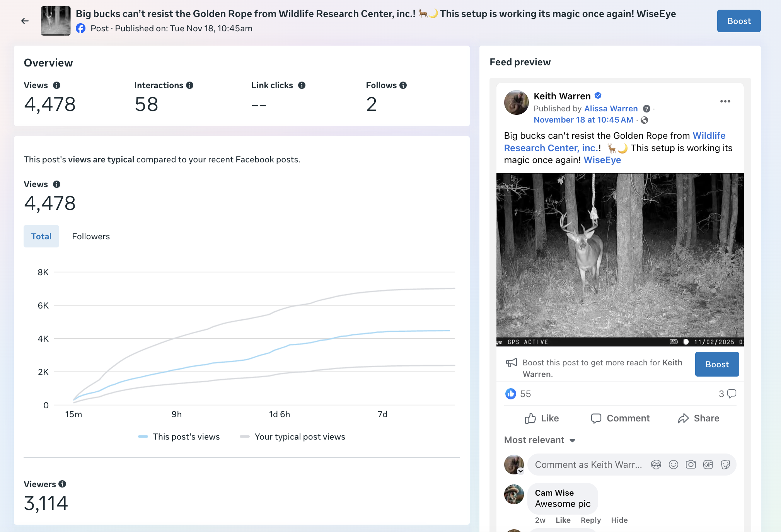The height and width of the screenshot is (532, 781).
Task: Click info icon next to Follows
Action: 403,85
